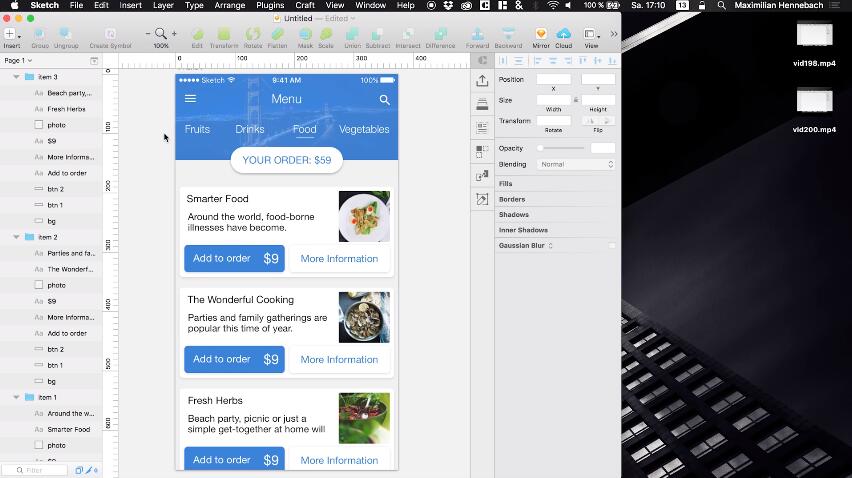Screen dimensions: 852x478
Task: Flip the layer horizontally
Action: click(590, 121)
